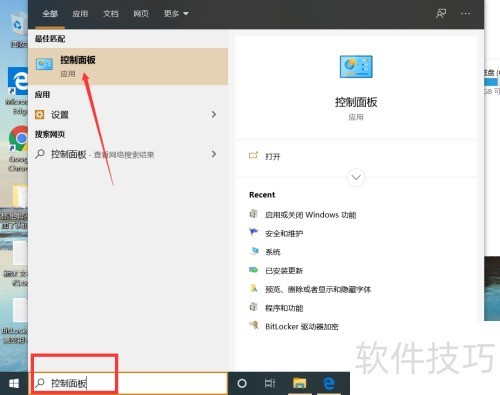Click the search magnifier in taskbar box
The height and width of the screenshot is (395, 500).
pyautogui.click(x=40, y=383)
